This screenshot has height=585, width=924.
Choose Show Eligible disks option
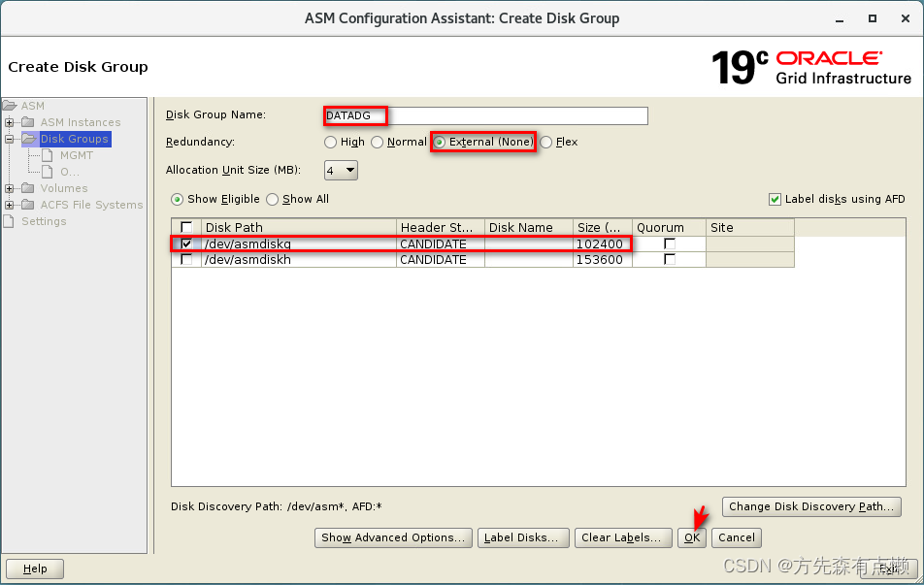tap(177, 199)
